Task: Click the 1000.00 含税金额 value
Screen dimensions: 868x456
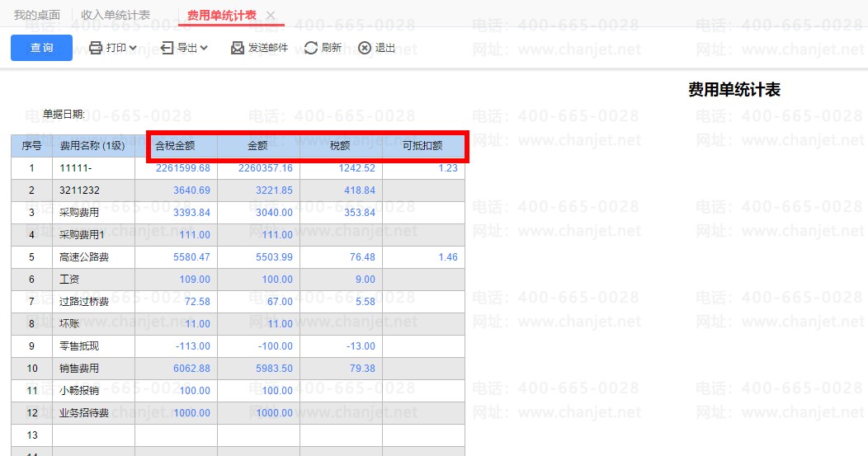Action: pyautogui.click(x=191, y=413)
